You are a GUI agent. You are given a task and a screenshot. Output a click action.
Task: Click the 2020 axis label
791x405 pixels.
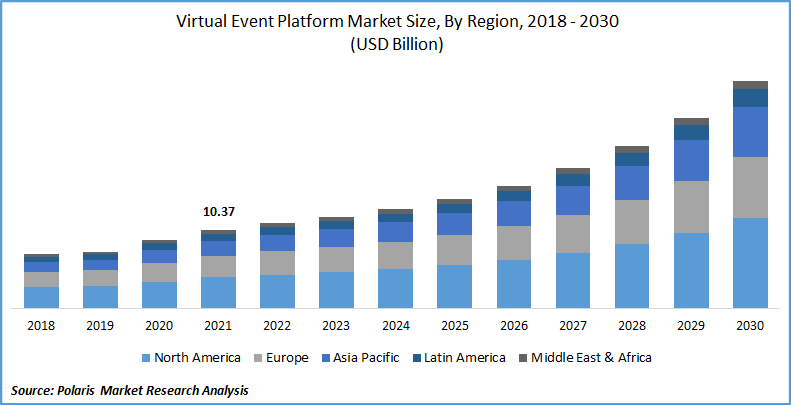(159, 326)
